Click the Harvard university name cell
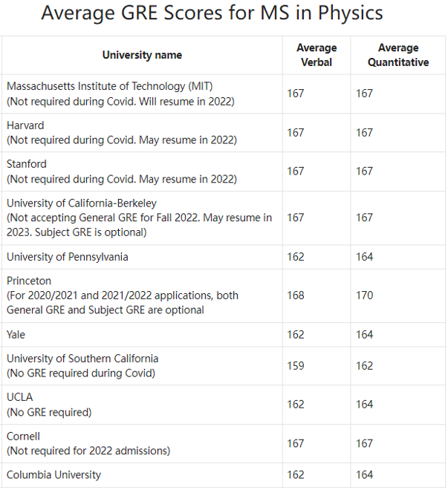Viewport: 448px width, 490px height. (25, 125)
